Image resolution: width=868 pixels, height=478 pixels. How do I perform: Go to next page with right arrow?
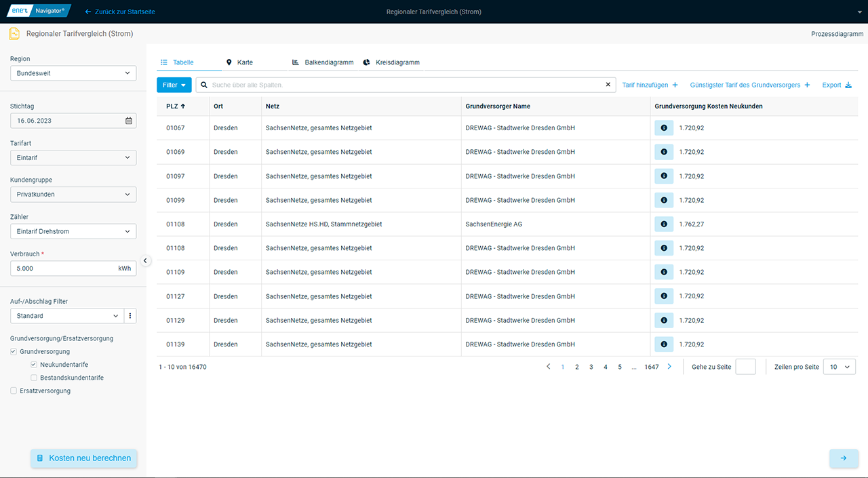click(x=669, y=367)
